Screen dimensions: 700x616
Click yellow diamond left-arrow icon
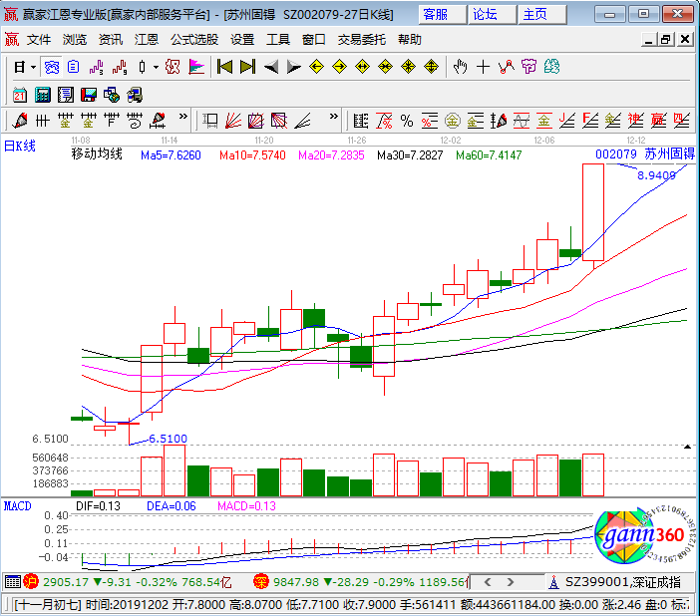point(316,67)
